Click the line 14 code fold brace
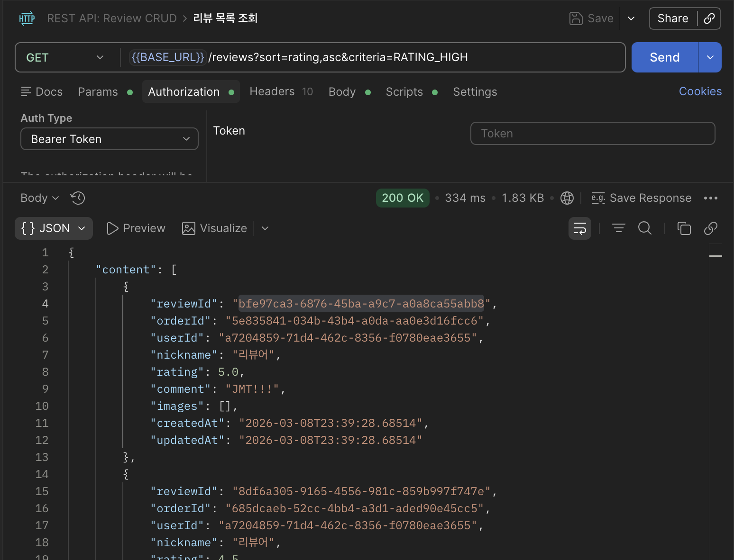This screenshot has height=560, width=734. coord(126,474)
